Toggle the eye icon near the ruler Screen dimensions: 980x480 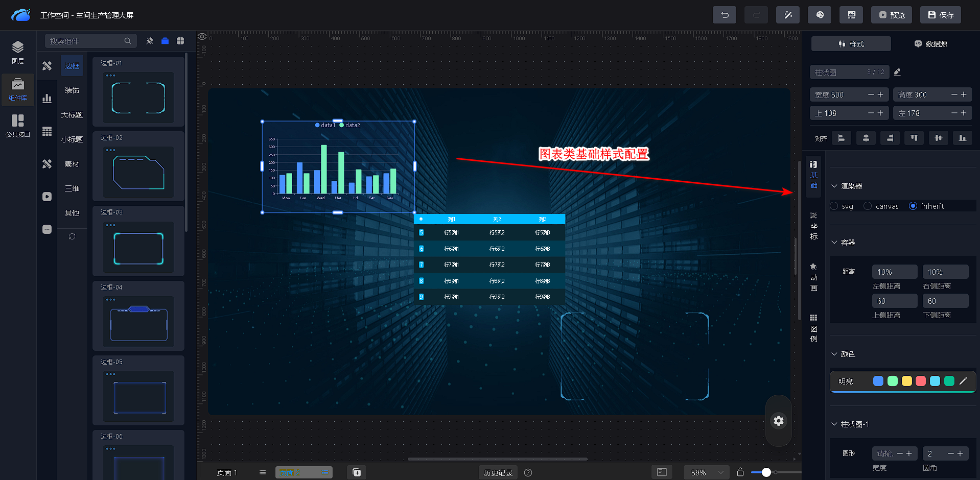click(202, 37)
